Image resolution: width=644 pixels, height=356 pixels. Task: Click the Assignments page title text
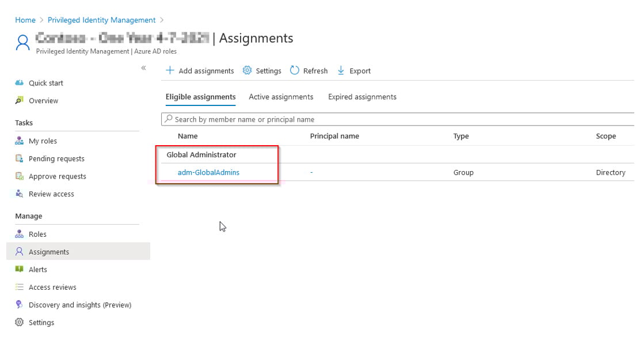coord(256,38)
